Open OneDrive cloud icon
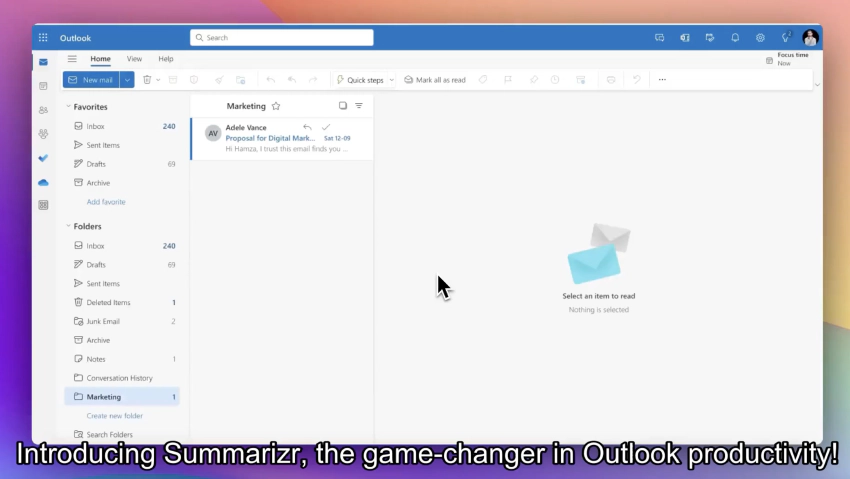850x479 pixels. [43, 183]
